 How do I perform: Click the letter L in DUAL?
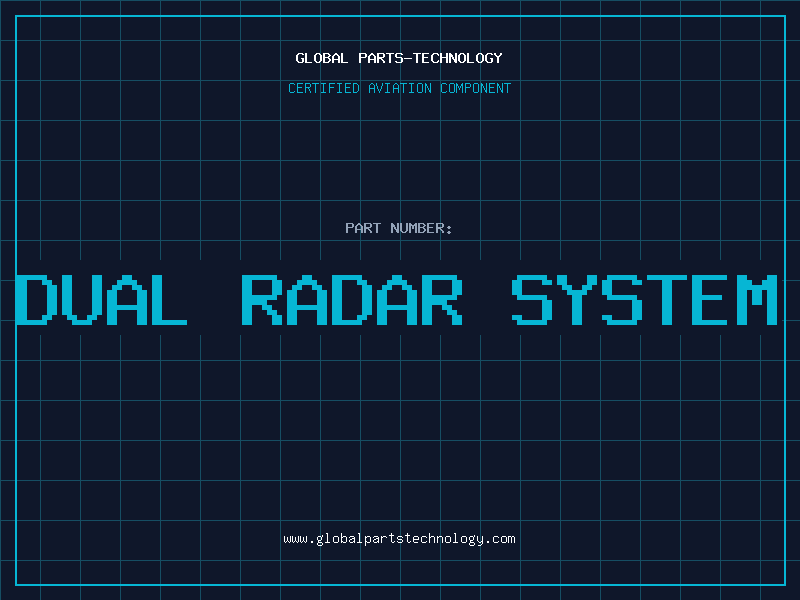[x=167, y=299]
